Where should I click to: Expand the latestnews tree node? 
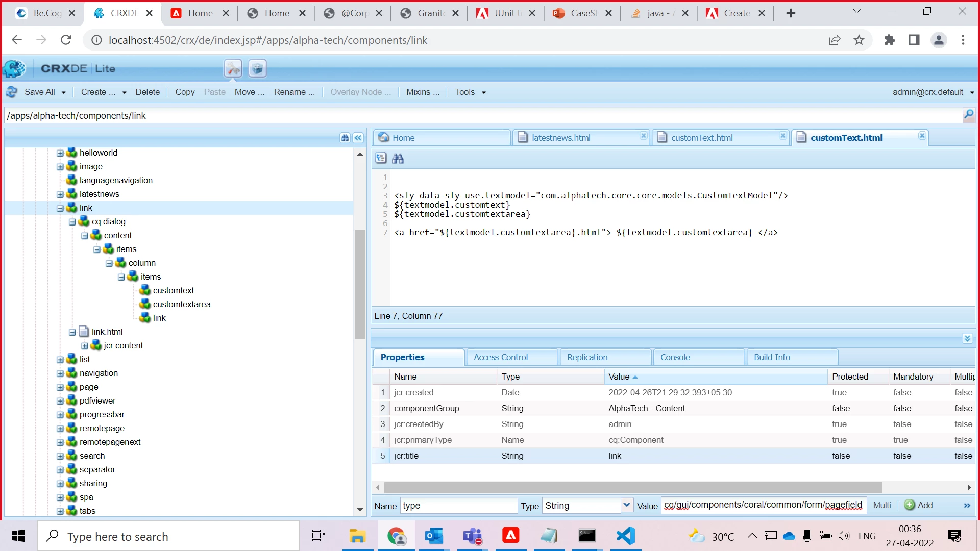pos(60,194)
